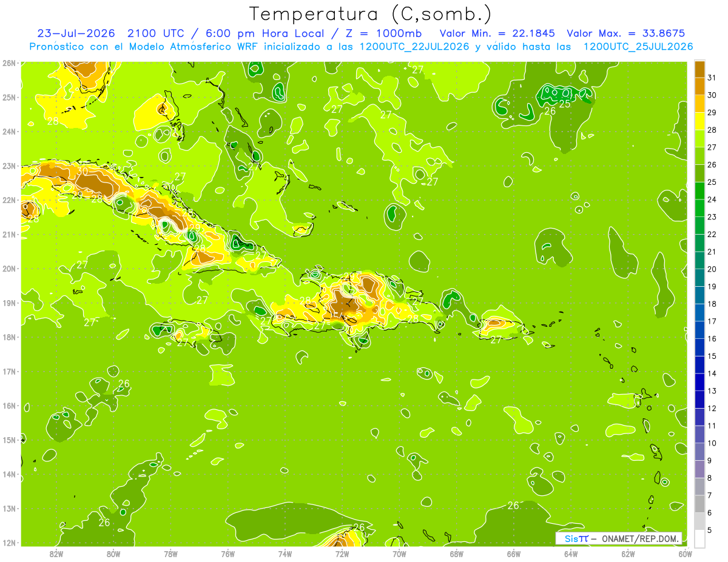Click the "12N" latitude label
The height and width of the screenshot is (562, 728).
[x=8, y=543]
